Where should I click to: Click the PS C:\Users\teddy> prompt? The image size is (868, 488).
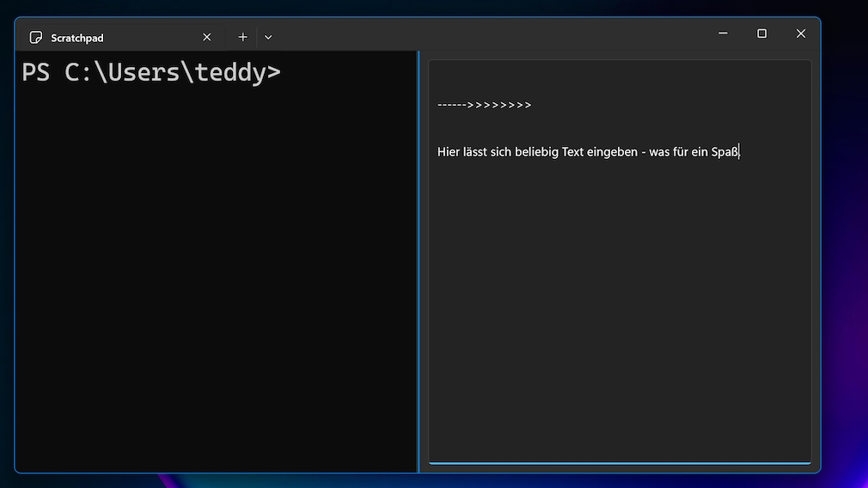pos(150,72)
